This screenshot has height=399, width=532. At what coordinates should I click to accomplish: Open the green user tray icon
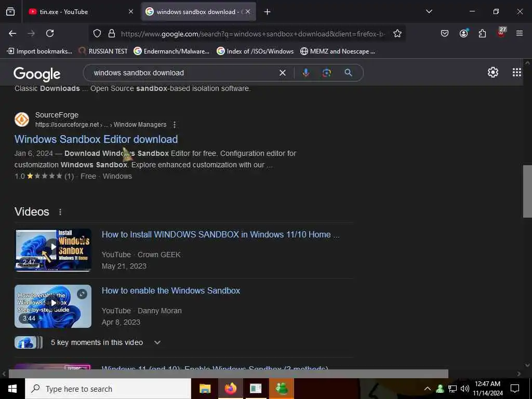(x=440, y=389)
